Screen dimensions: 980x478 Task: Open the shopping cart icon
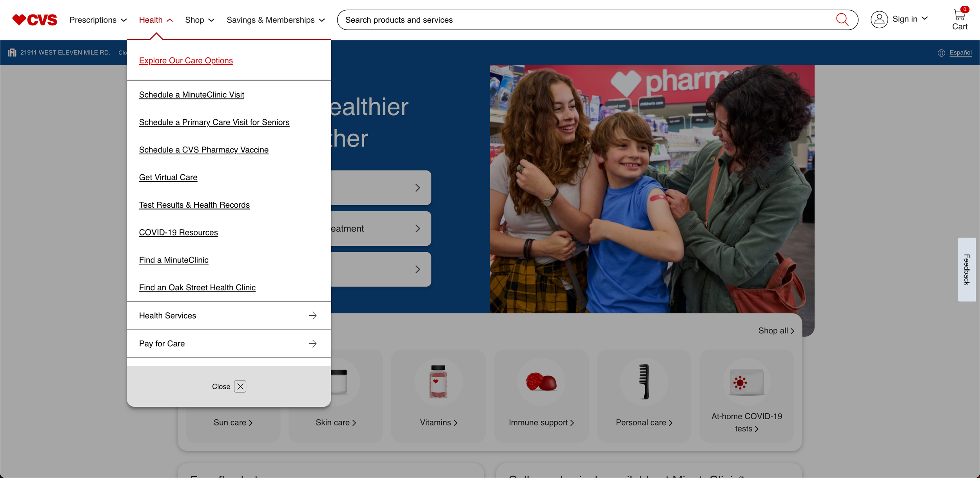[x=960, y=15]
